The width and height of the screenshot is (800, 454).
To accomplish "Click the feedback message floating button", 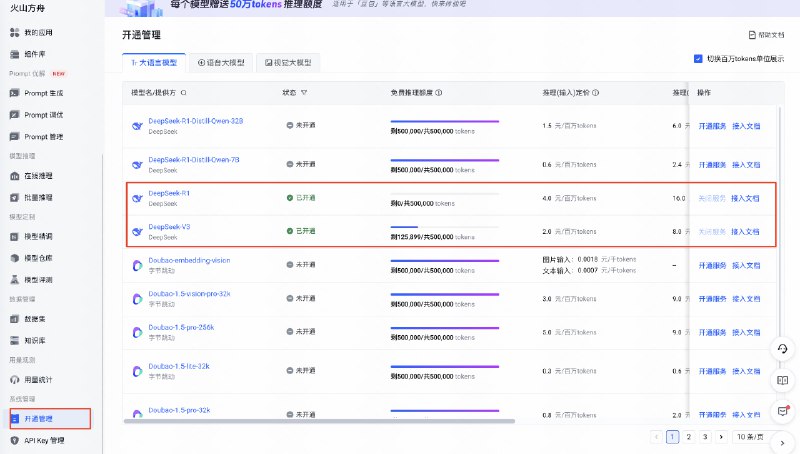I will (783, 411).
